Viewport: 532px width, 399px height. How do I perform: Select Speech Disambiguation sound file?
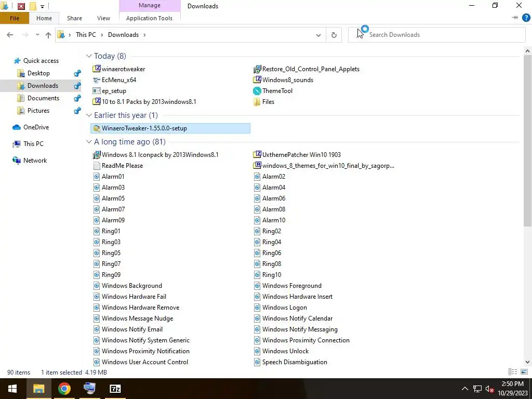(x=290, y=362)
